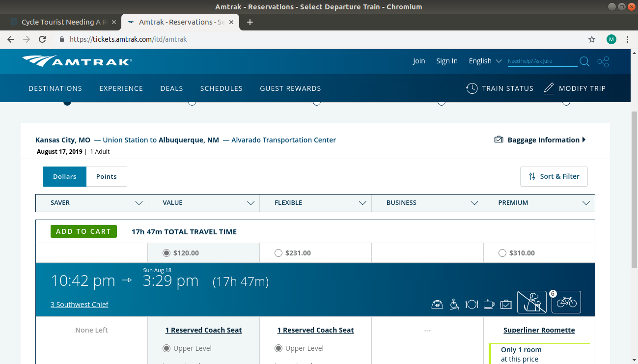Switch pricing to Points
The width and height of the screenshot is (638, 364).
pyautogui.click(x=107, y=176)
